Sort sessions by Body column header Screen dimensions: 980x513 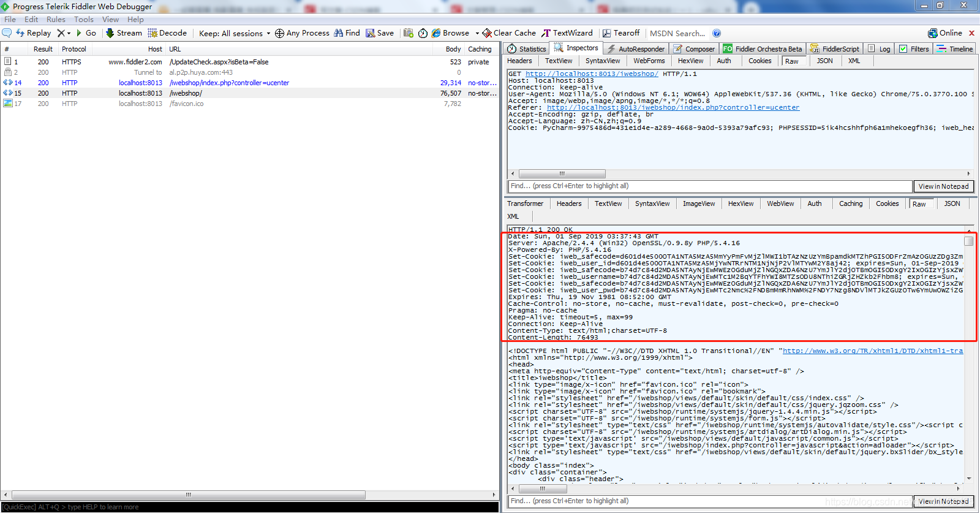coord(453,49)
